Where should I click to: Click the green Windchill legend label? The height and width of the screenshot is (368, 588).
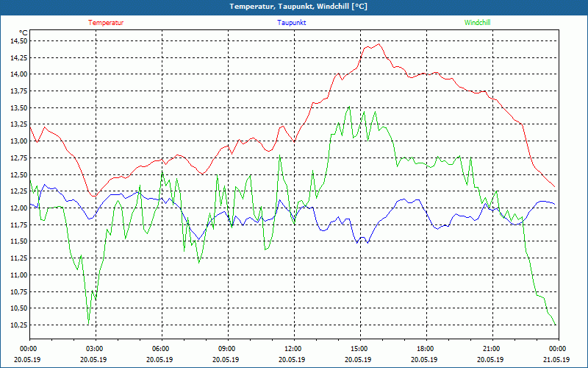477,23
